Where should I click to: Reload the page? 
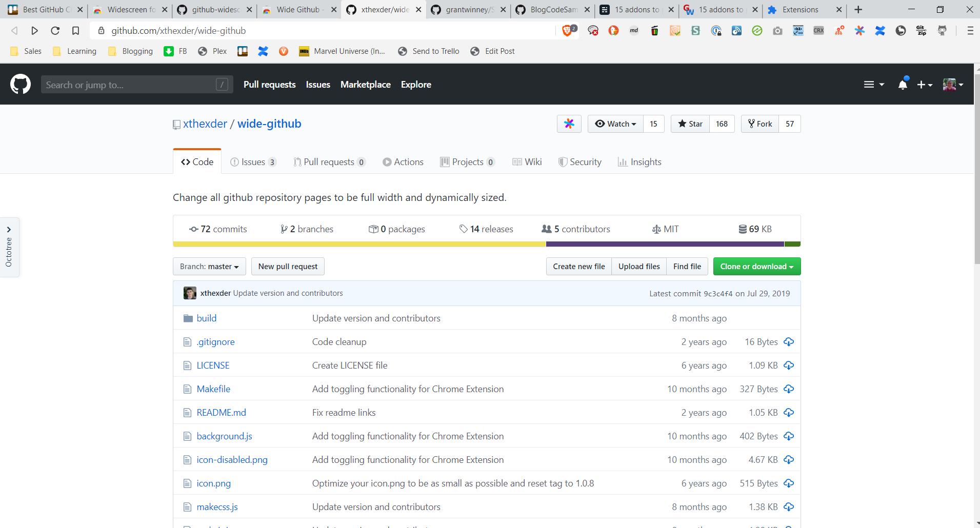55,31
